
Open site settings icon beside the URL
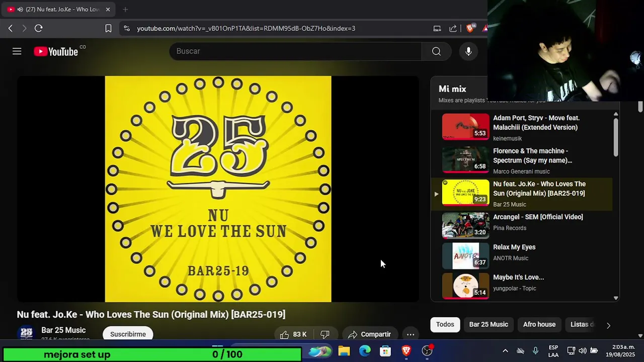pyautogui.click(x=126, y=29)
